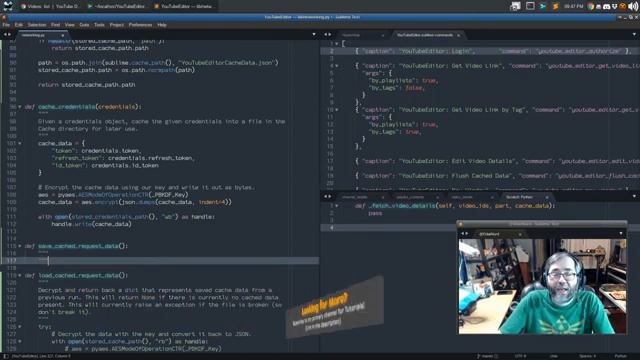The height and width of the screenshot is (360, 640).
Task: Open the Preferences menu
Action: pyautogui.click(x=140, y=25)
